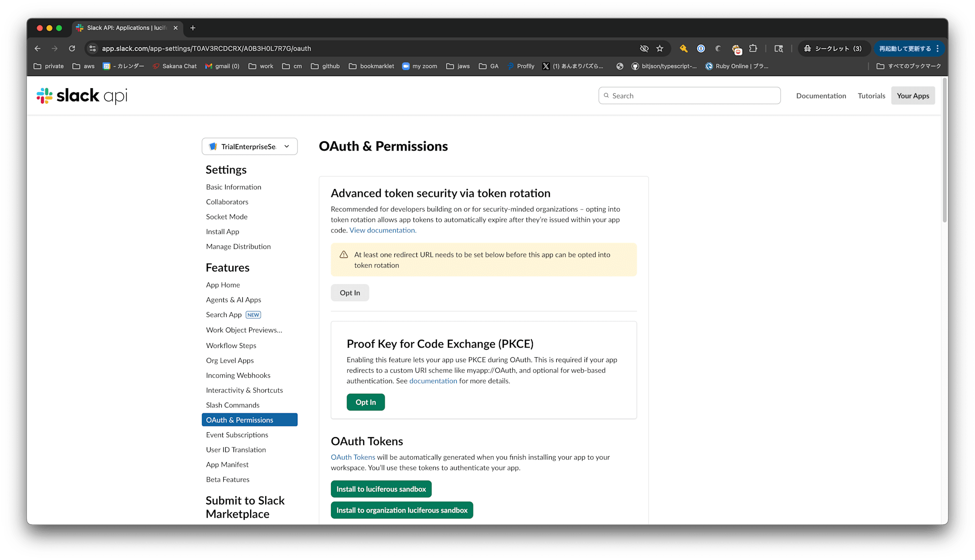
Task: Open the Proflly bookmark
Action: (x=521, y=66)
